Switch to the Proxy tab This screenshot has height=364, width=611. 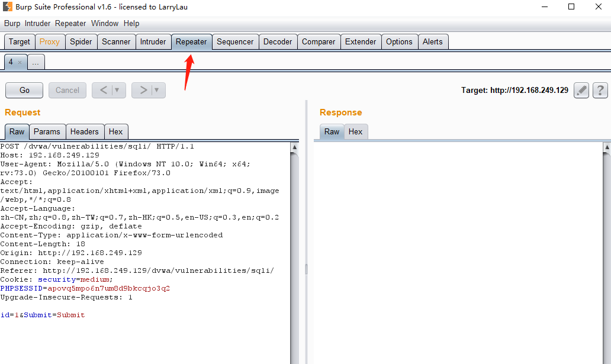click(50, 41)
